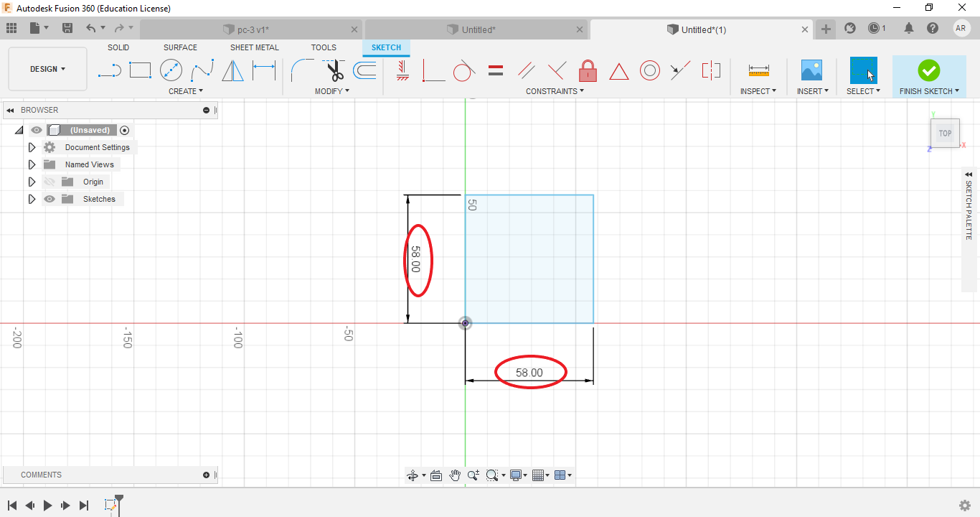The image size is (980, 517).
Task: Select the Mirror sketch tool
Action: click(x=232, y=70)
